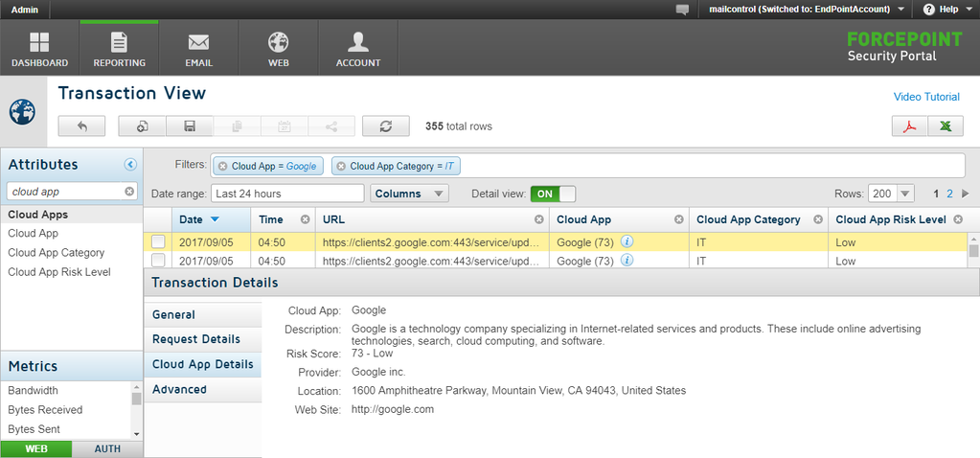Image resolution: width=980 pixels, height=458 pixels.
Task: Go to results page 2
Action: (949, 194)
